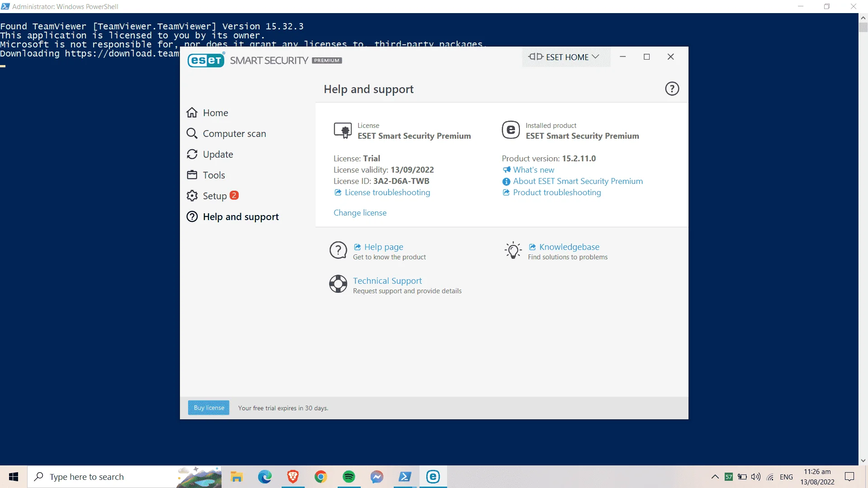
Task: Click the Buy license button
Action: [209, 408]
